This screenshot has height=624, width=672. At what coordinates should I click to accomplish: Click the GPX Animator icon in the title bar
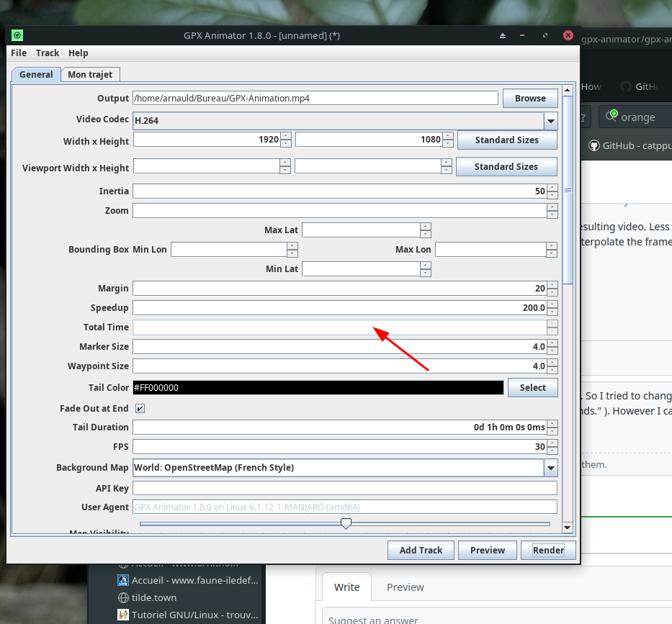(x=16, y=35)
